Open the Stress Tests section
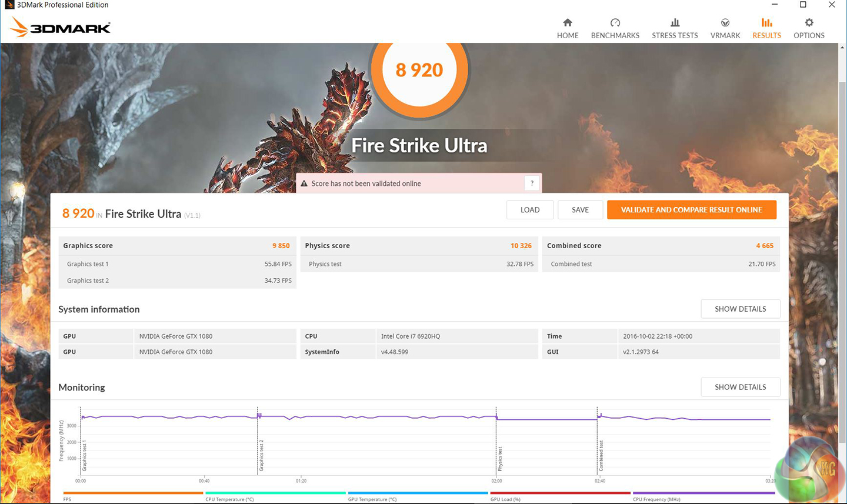The image size is (847, 504). click(x=675, y=28)
